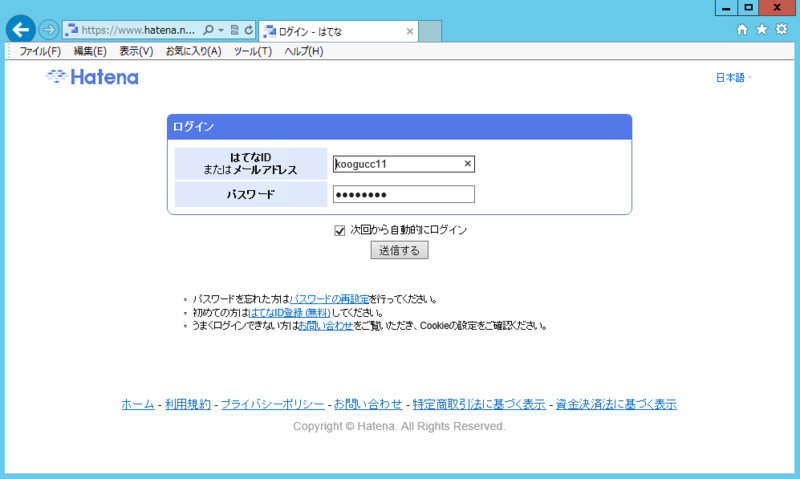Open the パスワードの再設定 link
Image resolution: width=800 pixels, height=479 pixels.
pos(329,299)
